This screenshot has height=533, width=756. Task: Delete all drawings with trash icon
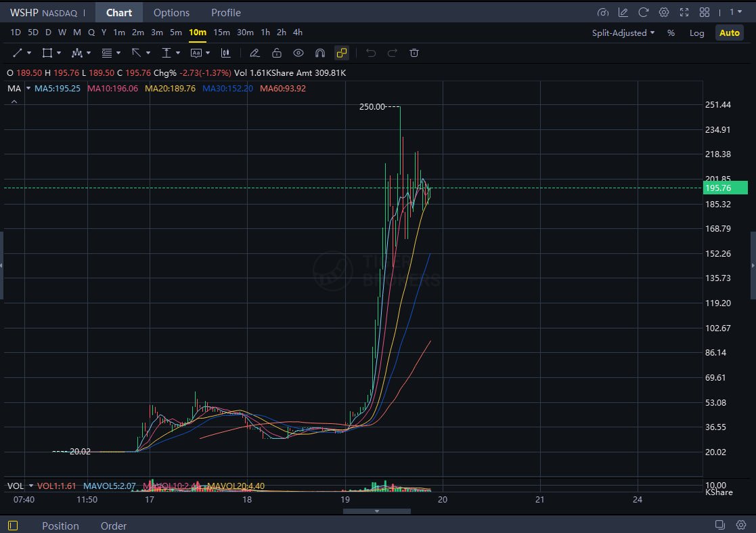(414, 53)
